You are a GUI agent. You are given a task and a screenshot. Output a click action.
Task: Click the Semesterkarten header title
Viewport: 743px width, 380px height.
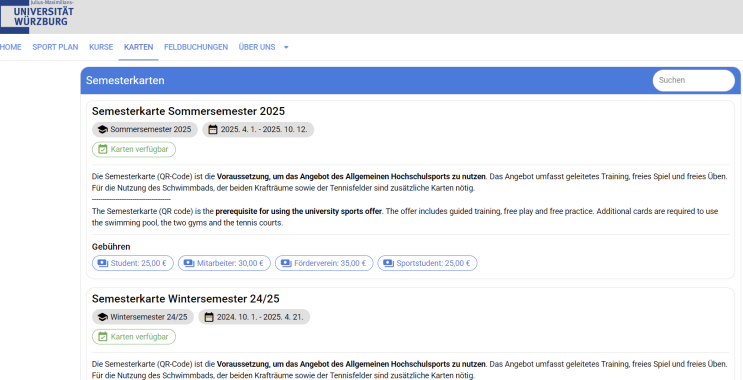click(125, 80)
